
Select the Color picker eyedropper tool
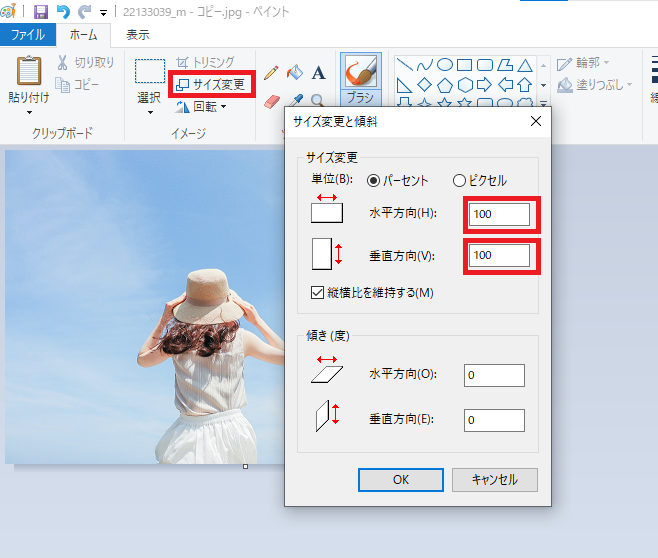pos(295,101)
